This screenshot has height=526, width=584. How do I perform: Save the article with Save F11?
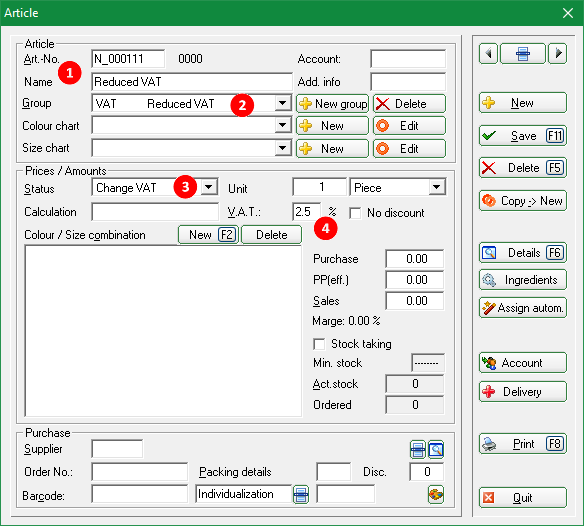pos(523,136)
